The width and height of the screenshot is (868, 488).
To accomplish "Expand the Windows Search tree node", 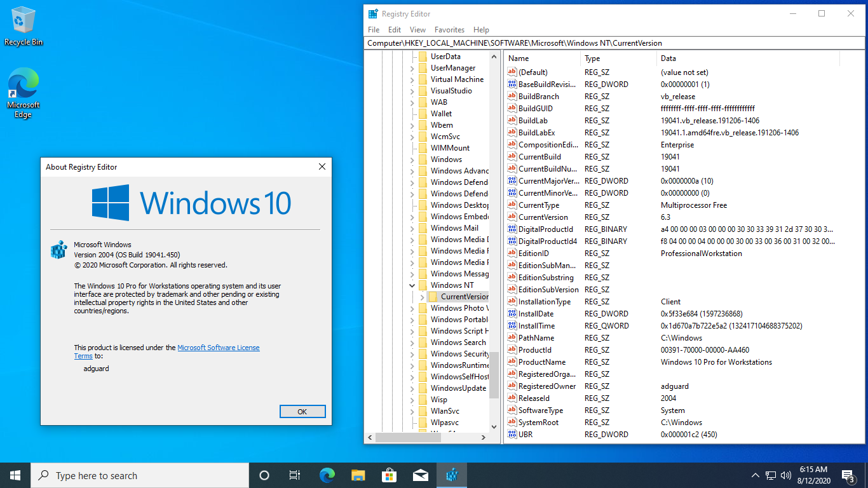I will click(x=412, y=342).
